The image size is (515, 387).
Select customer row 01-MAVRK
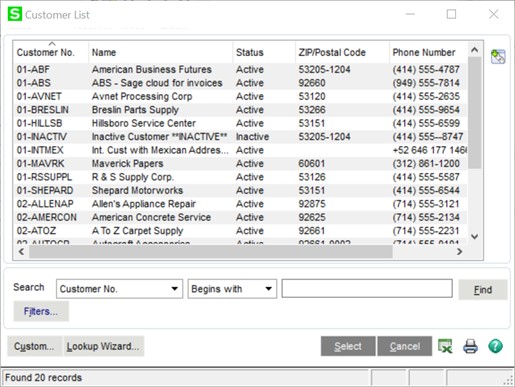240,163
